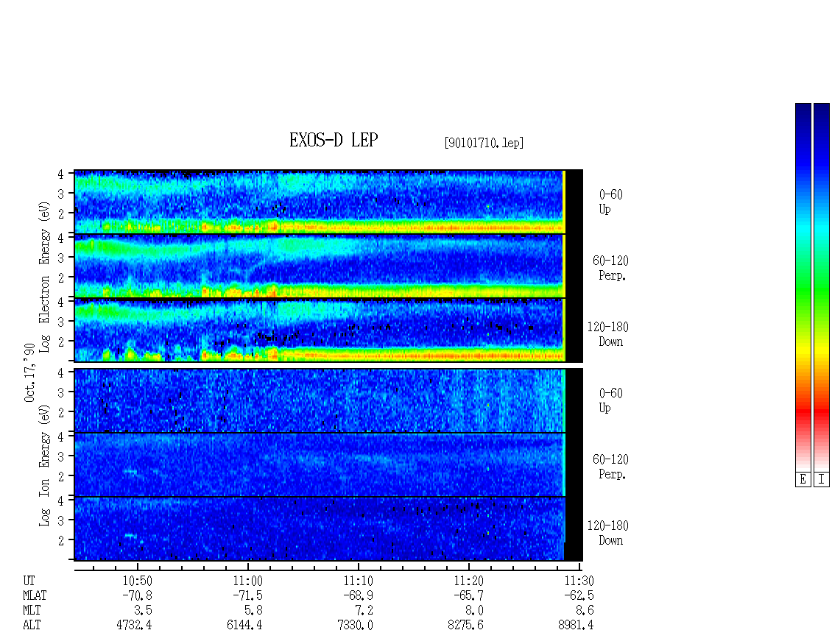This screenshot has height=644, width=832.
Task: Click the electron 60-120 Perp. pitch angle label
Action: coord(610,268)
